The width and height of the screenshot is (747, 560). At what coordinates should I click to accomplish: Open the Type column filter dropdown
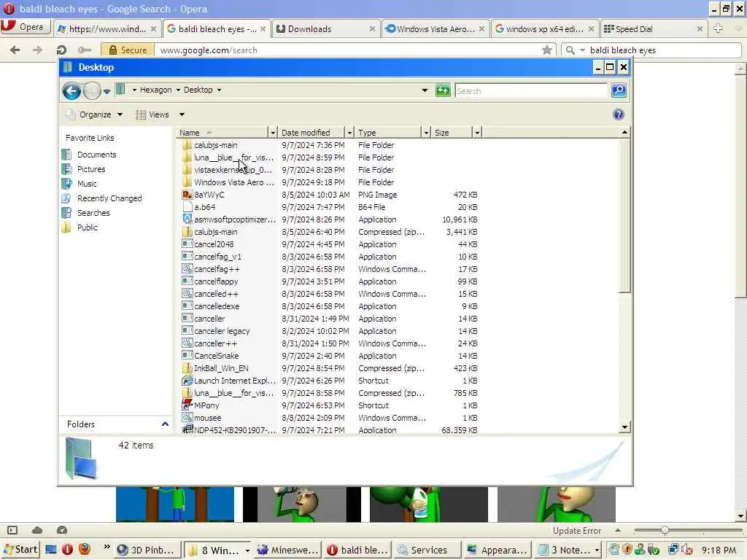[x=426, y=133]
